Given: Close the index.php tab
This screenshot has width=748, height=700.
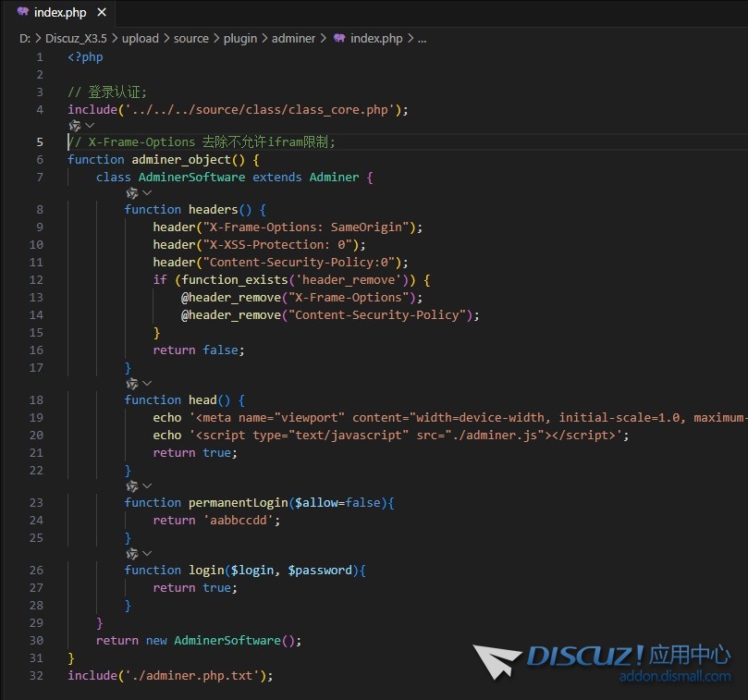Looking at the screenshot, I should click(102, 13).
